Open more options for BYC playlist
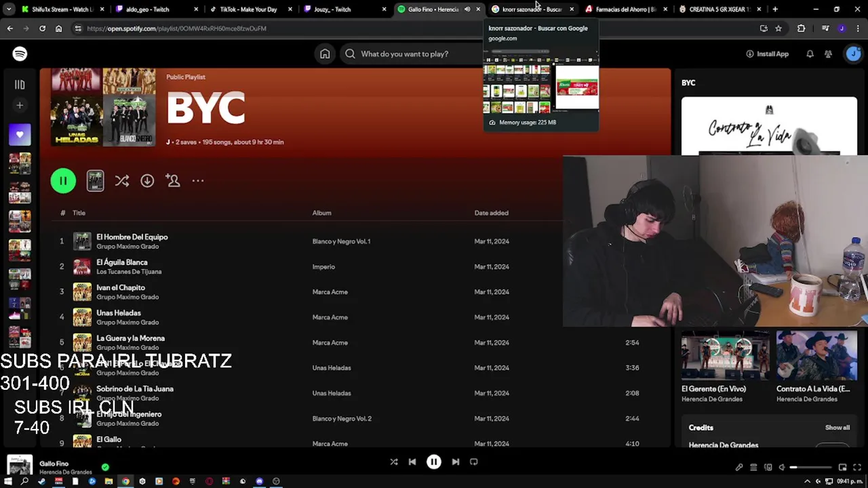This screenshot has width=868, height=488. pyautogui.click(x=197, y=180)
